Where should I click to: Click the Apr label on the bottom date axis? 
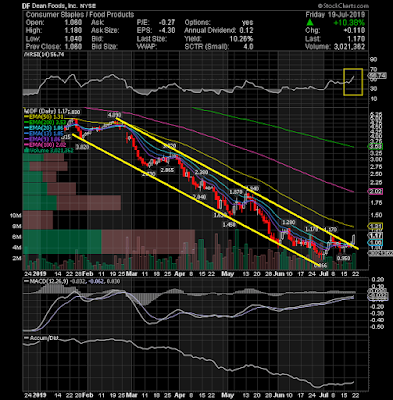click(179, 395)
